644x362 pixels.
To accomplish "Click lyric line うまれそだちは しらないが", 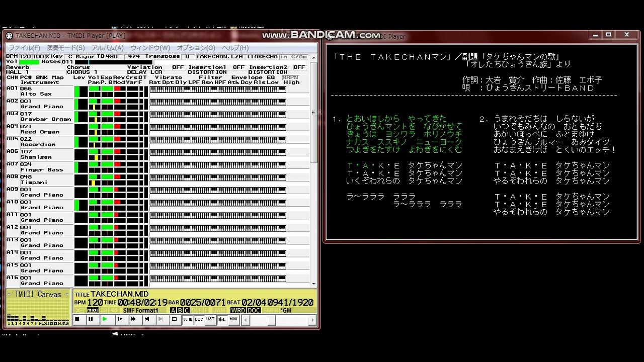I will tap(544, 119).
